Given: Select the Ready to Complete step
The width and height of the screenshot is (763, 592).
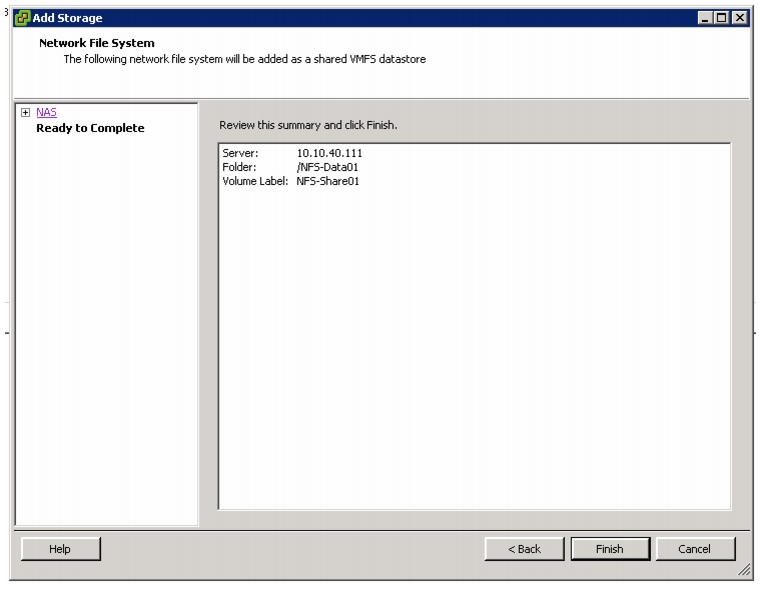Looking at the screenshot, I should click(91, 128).
